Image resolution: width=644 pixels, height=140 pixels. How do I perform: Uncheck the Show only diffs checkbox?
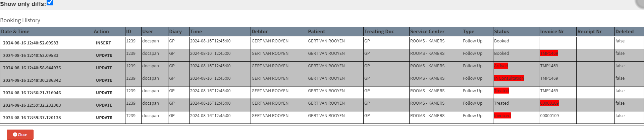coord(50,3)
